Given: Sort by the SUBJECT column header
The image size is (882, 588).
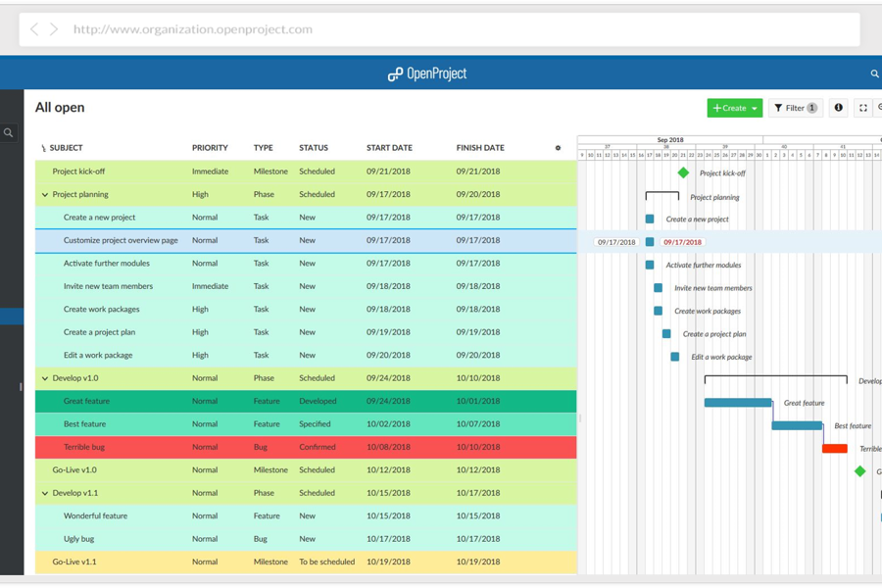Looking at the screenshot, I should click(x=66, y=148).
